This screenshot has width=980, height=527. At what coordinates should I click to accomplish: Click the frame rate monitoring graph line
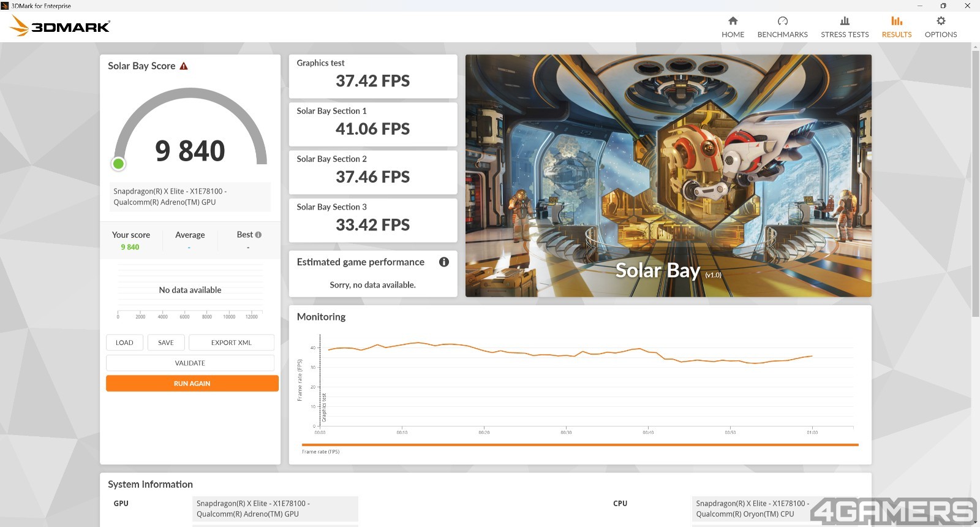pos(570,352)
